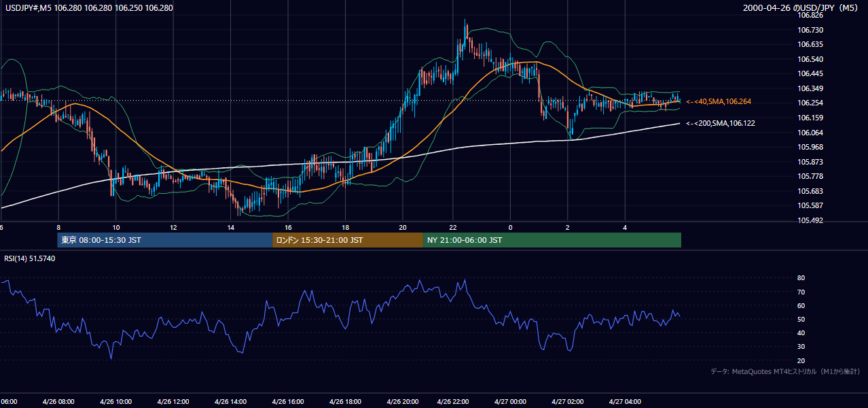The image size is (868, 408).
Task: Click price axis label 106.254
Action: 811,103
